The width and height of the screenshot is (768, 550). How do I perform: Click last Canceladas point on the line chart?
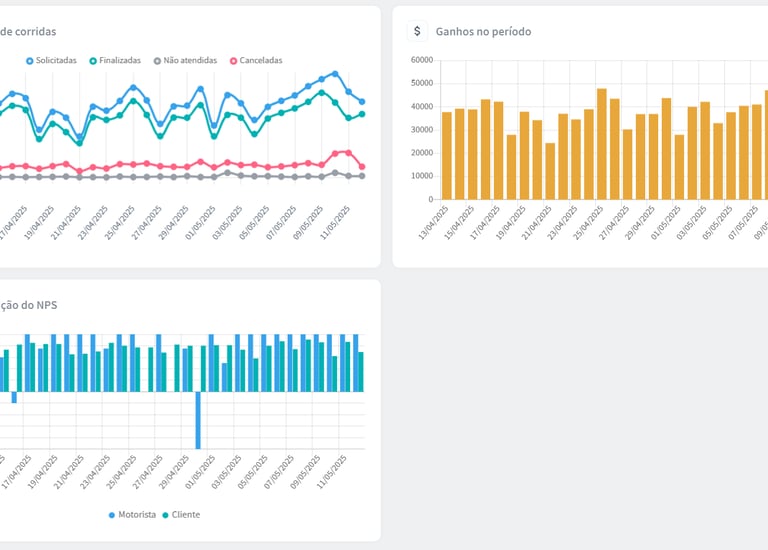coord(362,167)
